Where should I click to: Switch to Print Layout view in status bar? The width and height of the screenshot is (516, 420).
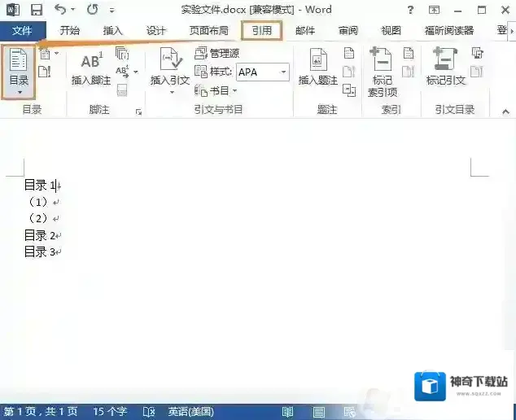320,412
